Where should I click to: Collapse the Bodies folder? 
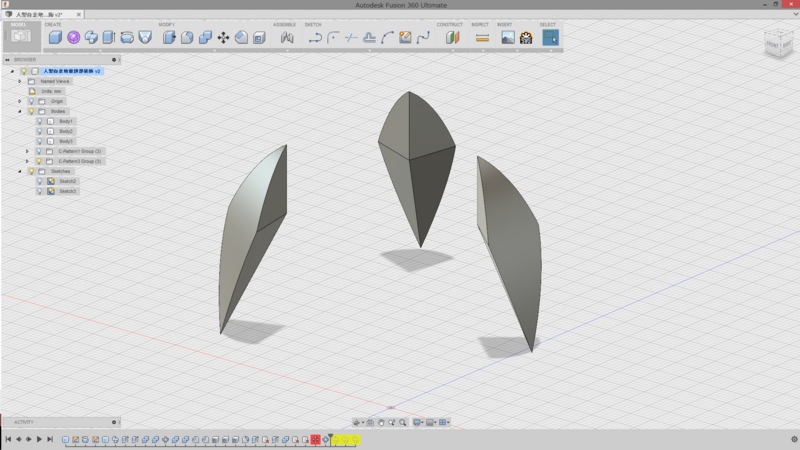(20, 111)
